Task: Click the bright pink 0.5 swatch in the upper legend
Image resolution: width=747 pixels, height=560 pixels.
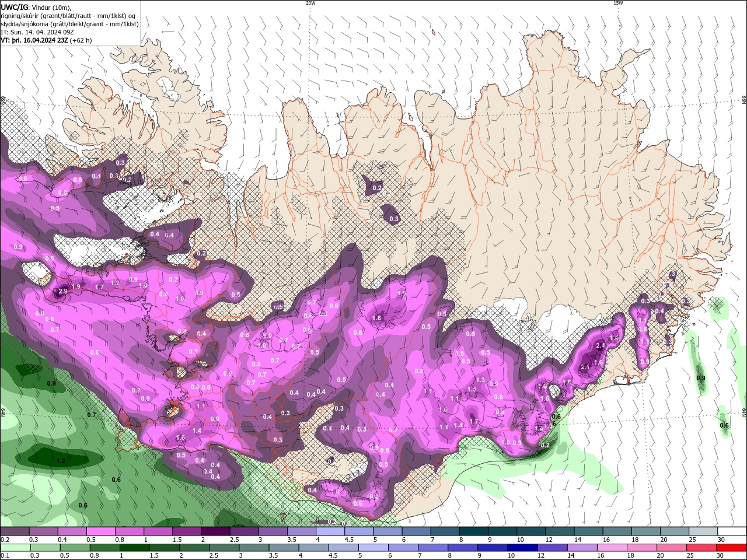Action: [x=100, y=531]
